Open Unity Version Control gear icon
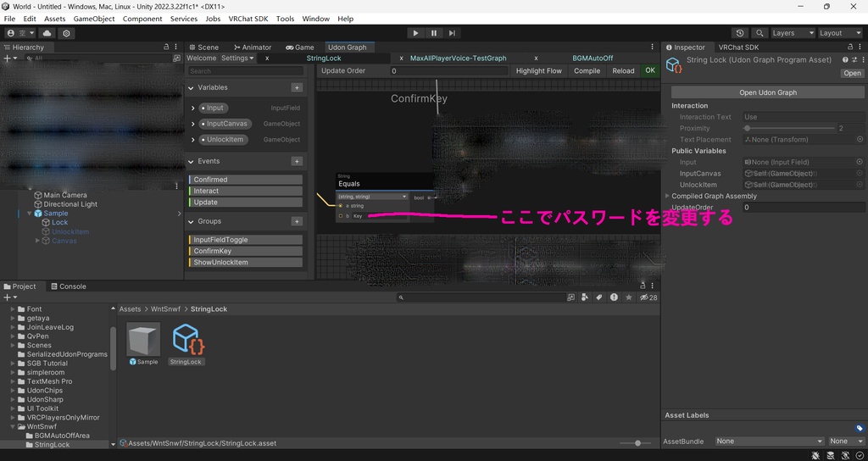The width and height of the screenshot is (868, 461). [x=66, y=33]
